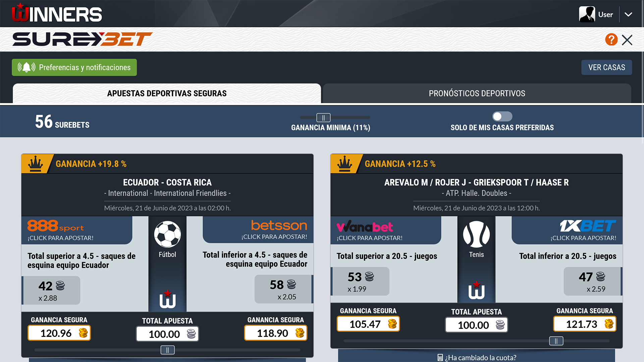Close the Surebet panel with the X

click(627, 40)
